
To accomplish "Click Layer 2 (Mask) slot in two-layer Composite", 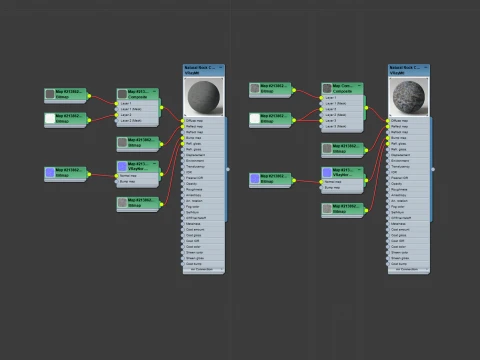I will [137, 120].
